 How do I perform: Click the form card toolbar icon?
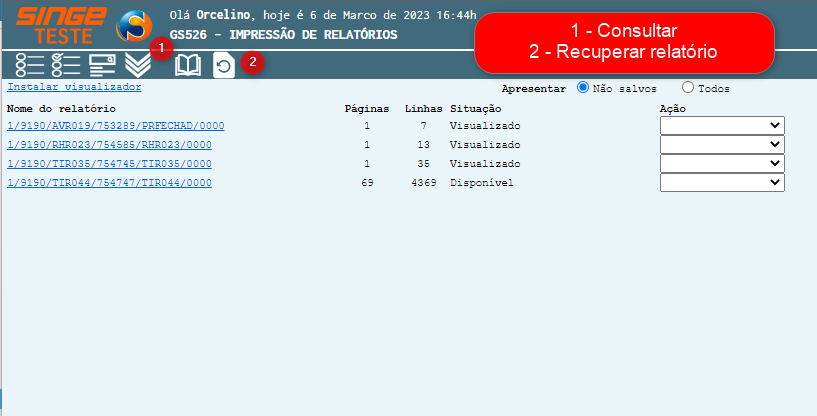(x=102, y=65)
